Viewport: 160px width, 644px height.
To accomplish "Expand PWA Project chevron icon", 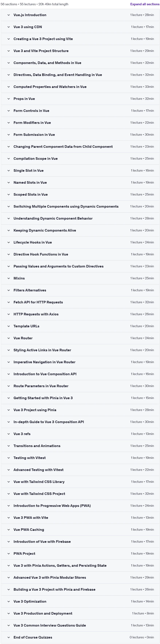I will tap(9, 554).
